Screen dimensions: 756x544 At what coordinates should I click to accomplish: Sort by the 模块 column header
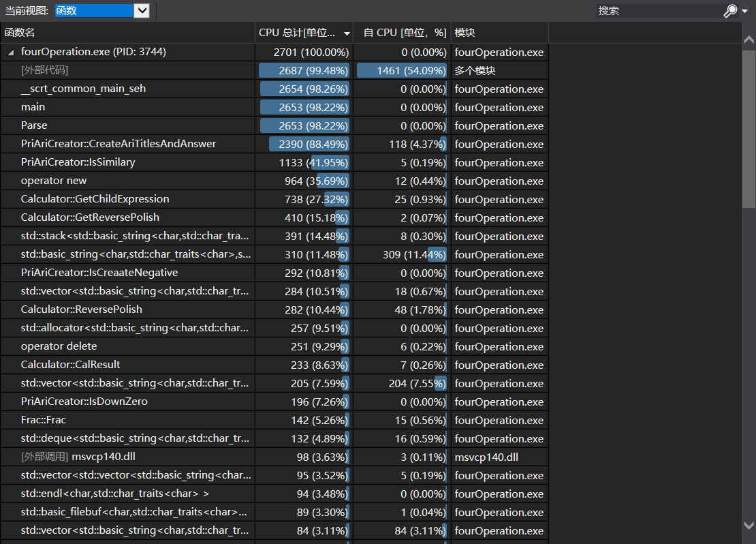pyautogui.click(x=499, y=32)
